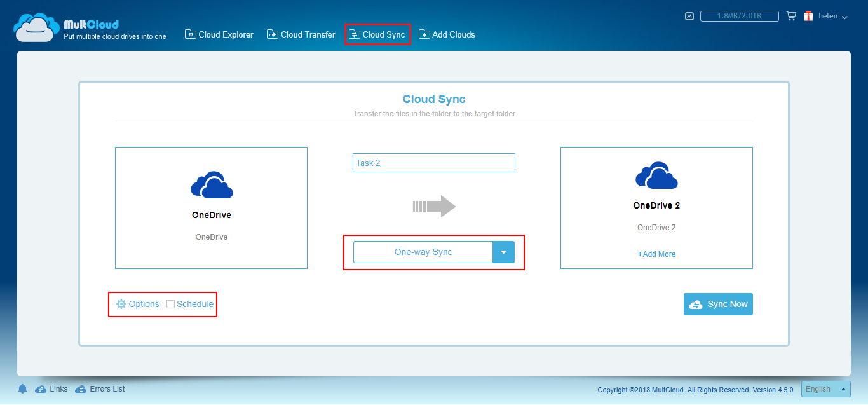This screenshot has width=868, height=405.
Task: Click the Options gear icon
Action: point(121,304)
